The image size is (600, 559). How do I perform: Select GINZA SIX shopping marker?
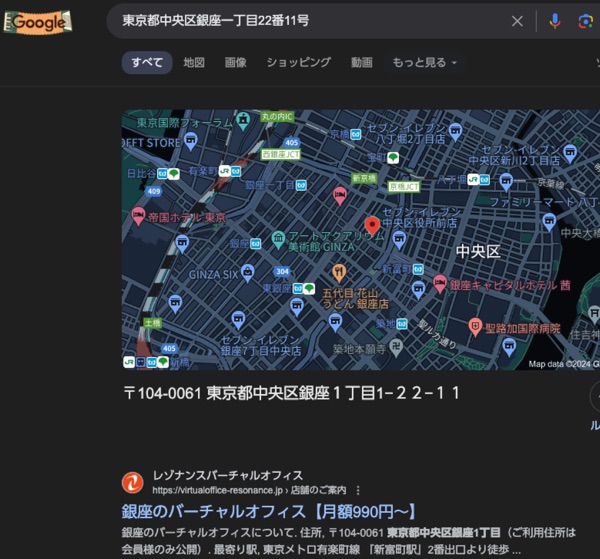click(248, 273)
